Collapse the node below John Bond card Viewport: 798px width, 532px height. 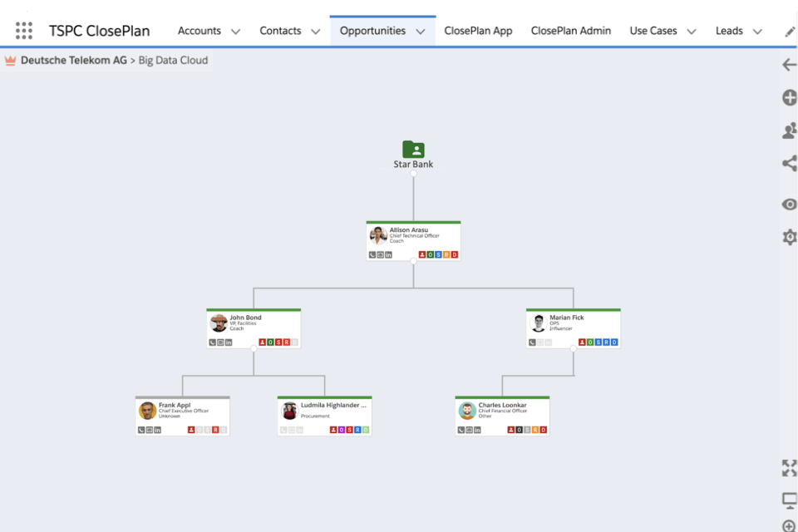254,349
